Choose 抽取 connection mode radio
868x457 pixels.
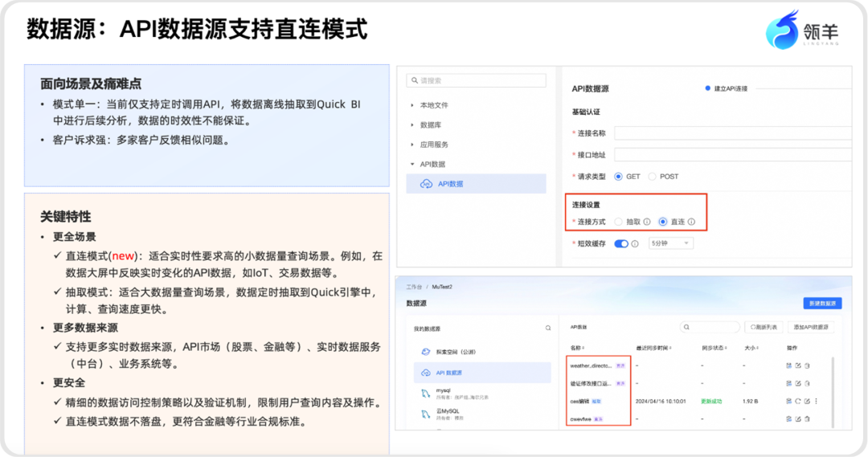618,222
